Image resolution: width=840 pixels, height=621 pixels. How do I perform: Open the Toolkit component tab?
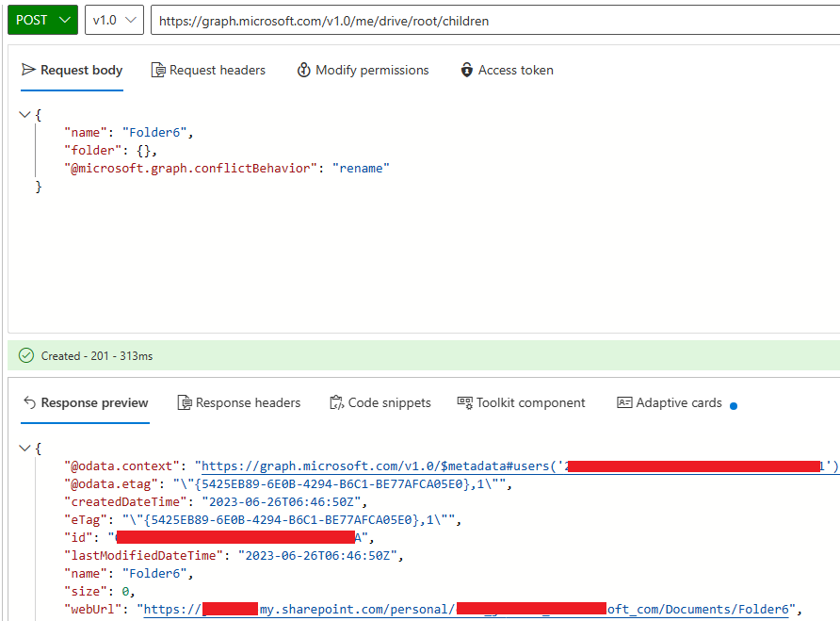point(522,402)
